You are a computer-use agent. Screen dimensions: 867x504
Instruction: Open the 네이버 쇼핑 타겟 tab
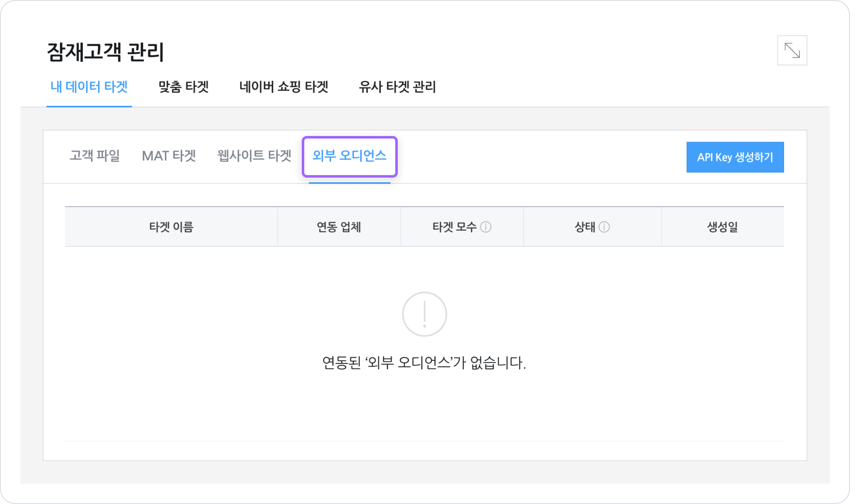coord(283,87)
